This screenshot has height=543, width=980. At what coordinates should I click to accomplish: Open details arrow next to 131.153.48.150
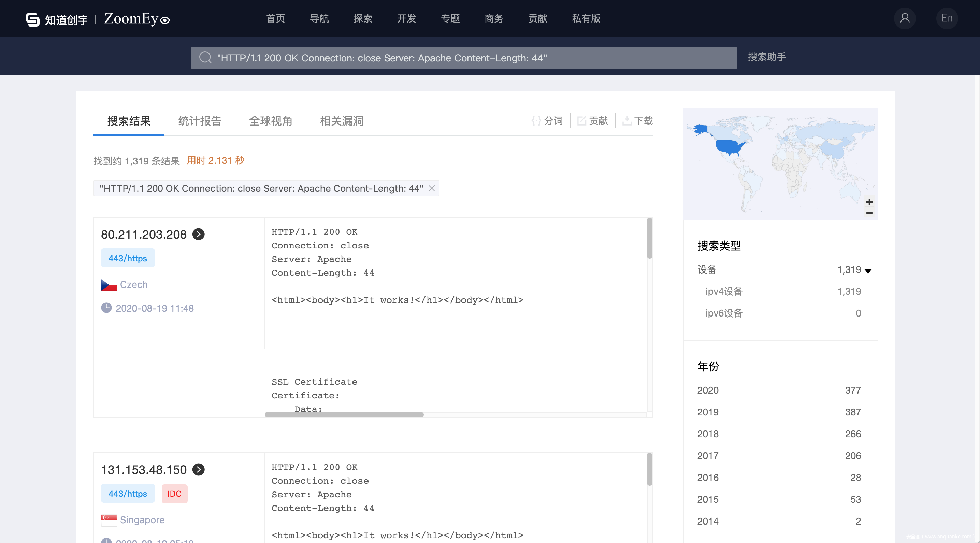[199, 470]
